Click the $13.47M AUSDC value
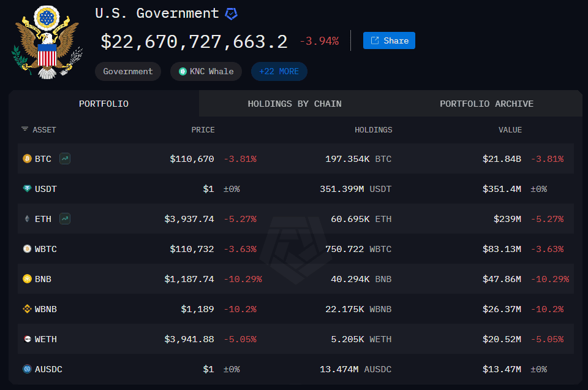588x390 pixels. coord(502,369)
